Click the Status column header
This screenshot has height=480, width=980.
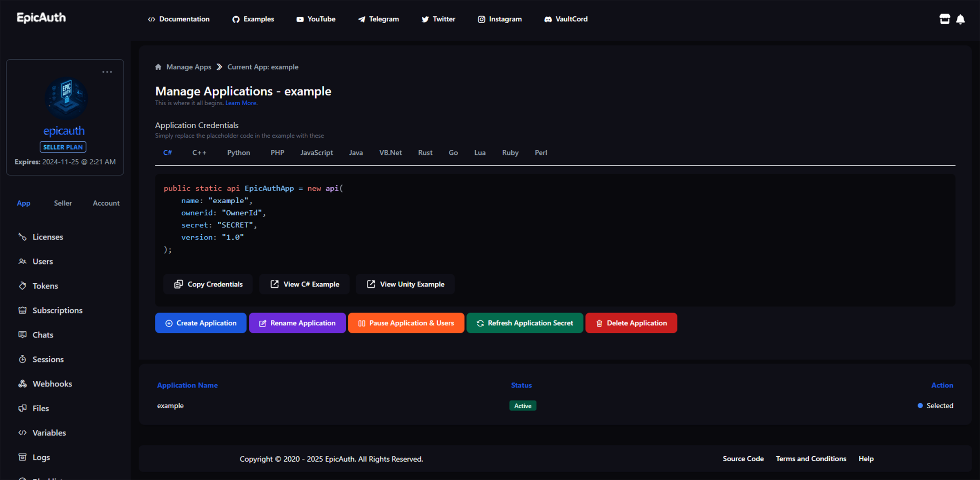(521, 385)
